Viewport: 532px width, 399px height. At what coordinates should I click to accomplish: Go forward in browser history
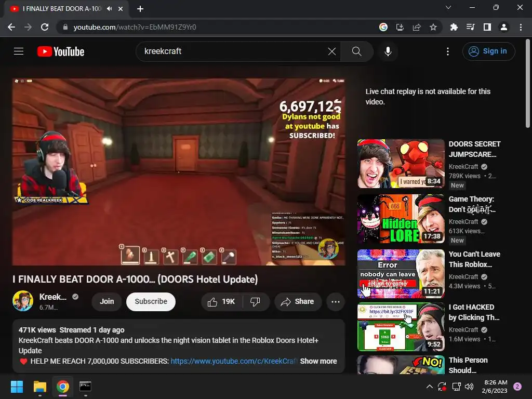click(28, 27)
